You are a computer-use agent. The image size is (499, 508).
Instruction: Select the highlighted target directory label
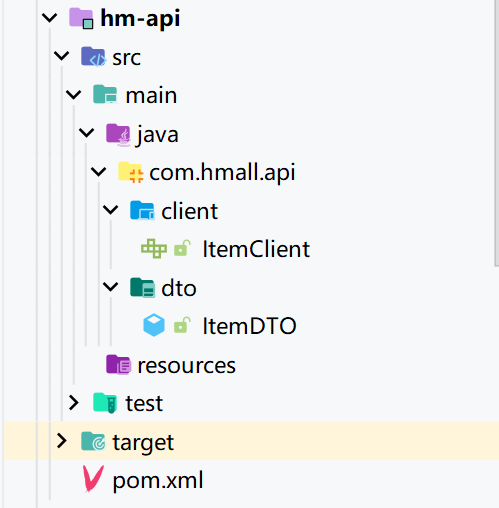[x=143, y=443]
